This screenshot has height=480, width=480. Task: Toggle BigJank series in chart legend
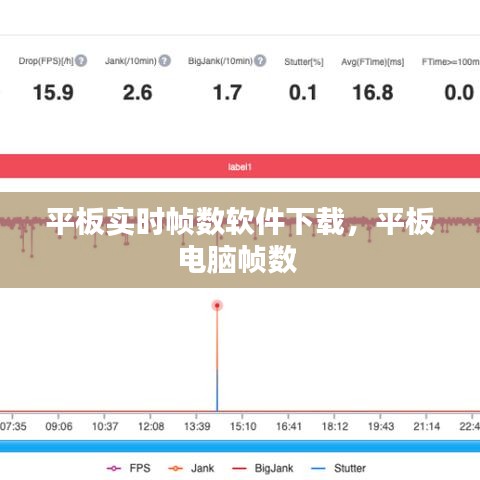pos(263,468)
